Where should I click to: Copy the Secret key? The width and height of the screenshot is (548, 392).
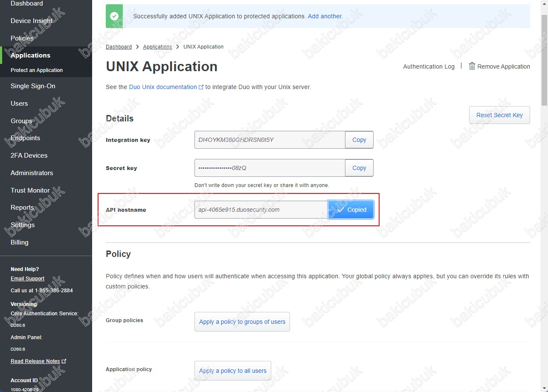point(359,168)
